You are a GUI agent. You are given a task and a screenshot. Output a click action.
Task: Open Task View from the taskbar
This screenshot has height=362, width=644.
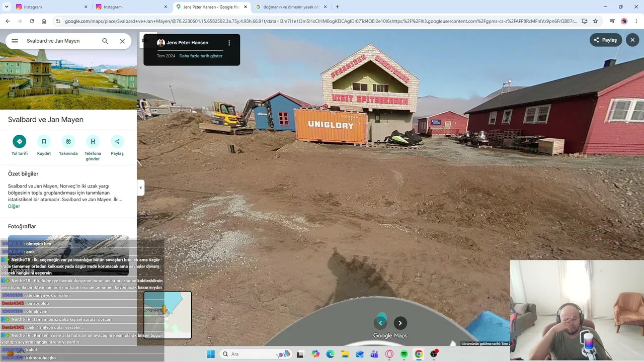[300, 354]
